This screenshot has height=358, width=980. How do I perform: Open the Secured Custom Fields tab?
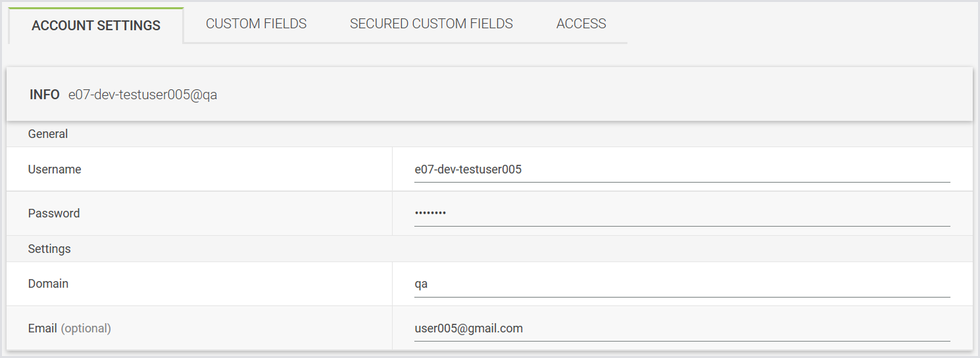coord(431,24)
